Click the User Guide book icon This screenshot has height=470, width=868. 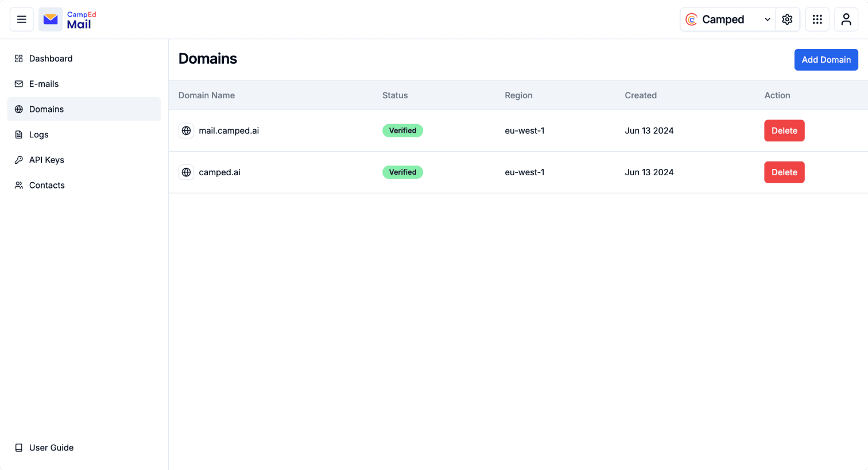(19, 448)
